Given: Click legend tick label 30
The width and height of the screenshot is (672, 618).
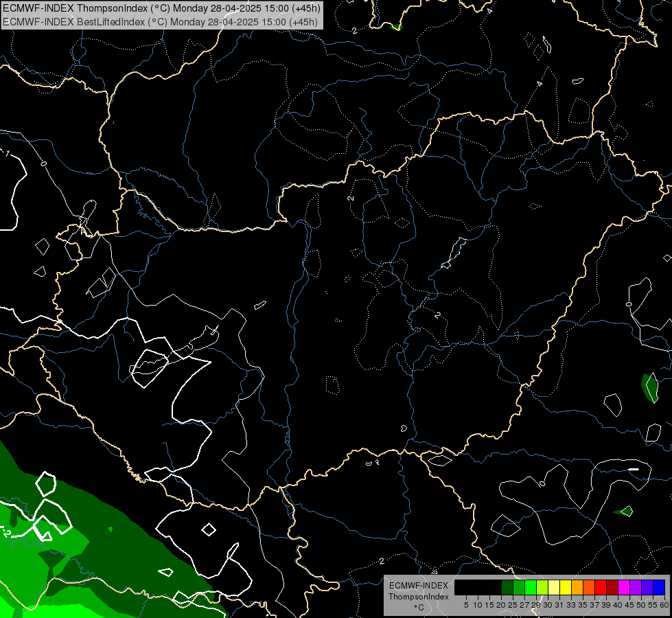Looking at the screenshot, I should point(548,605).
